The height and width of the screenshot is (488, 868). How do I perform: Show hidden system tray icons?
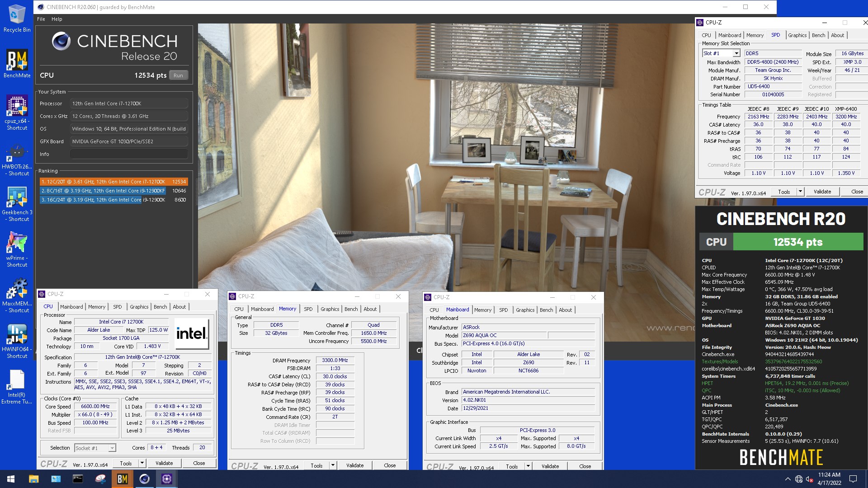point(788,479)
